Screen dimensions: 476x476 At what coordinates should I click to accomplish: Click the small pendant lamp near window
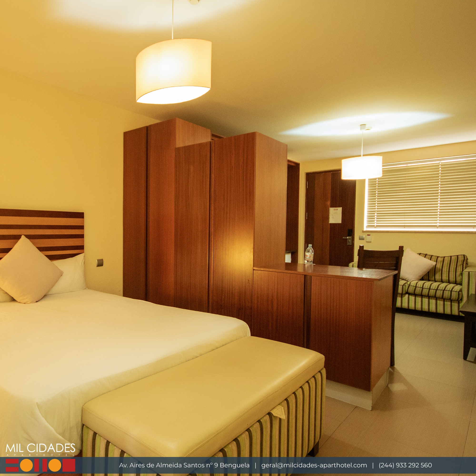point(362,167)
